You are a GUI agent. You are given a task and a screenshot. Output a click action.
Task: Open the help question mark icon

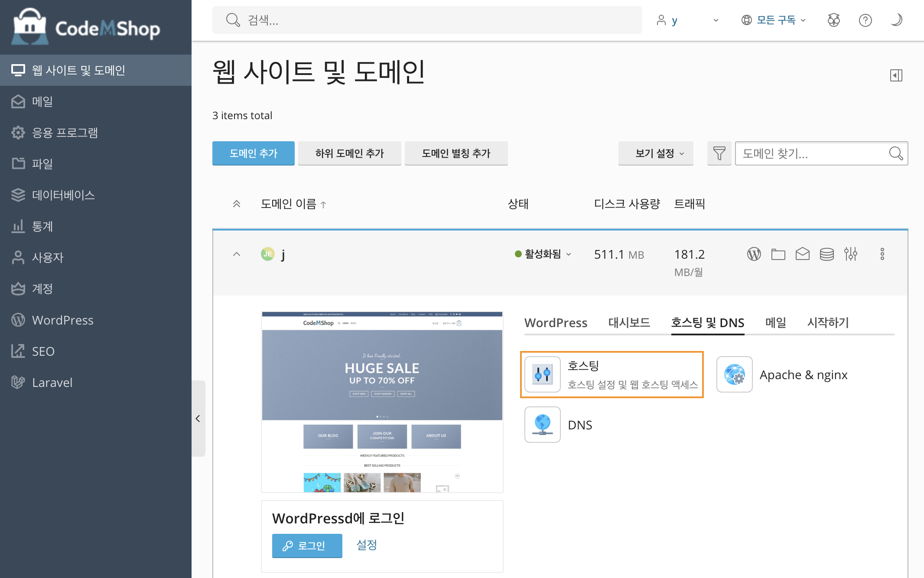click(865, 20)
